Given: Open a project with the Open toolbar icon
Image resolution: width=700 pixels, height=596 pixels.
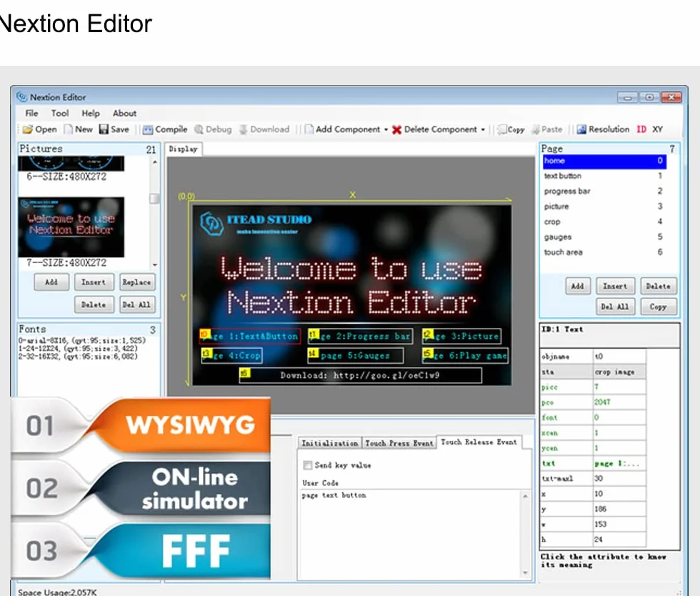Looking at the screenshot, I should [28, 129].
